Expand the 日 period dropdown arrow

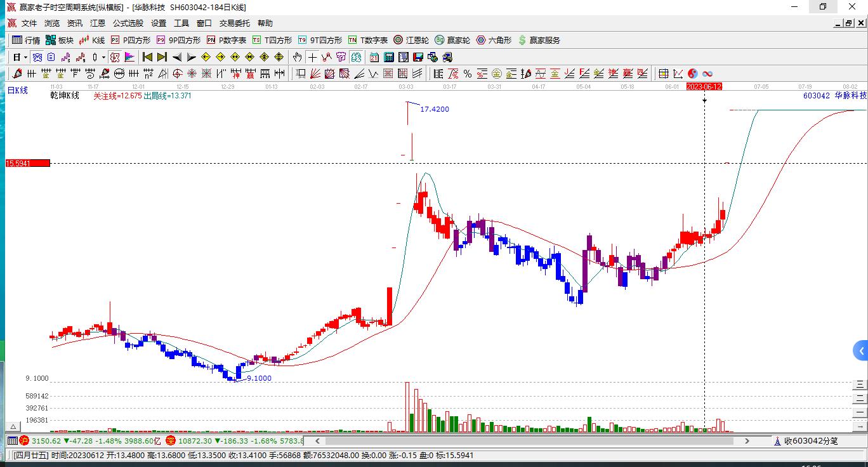[x=25, y=57]
